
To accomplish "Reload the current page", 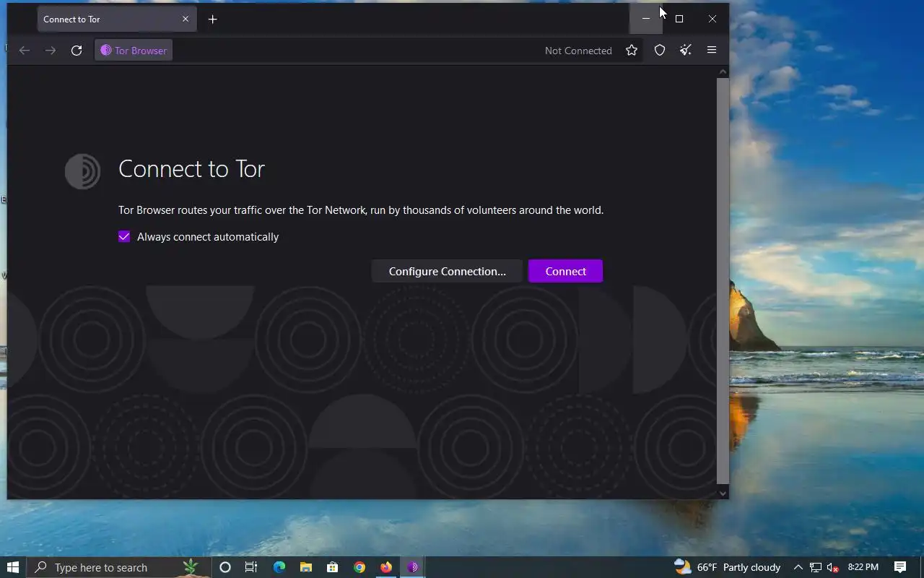I will (77, 50).
